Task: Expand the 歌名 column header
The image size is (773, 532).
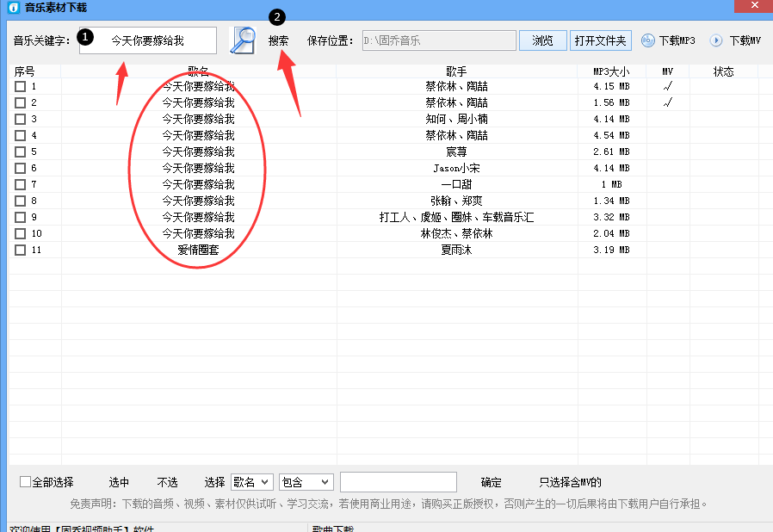Action: point(200,71)
